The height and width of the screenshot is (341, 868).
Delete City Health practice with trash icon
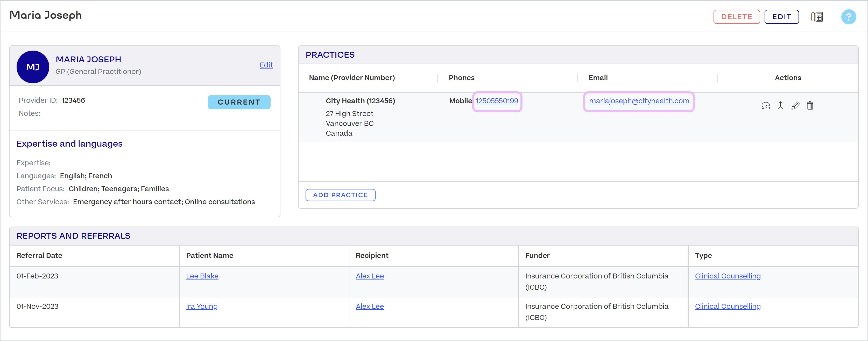tap(810, 106)
